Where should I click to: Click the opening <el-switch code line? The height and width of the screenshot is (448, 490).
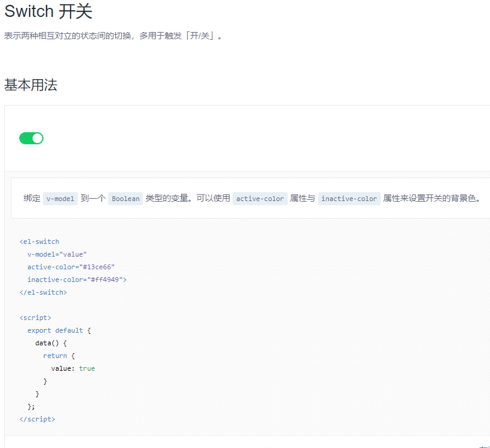(x=39, y=242)
